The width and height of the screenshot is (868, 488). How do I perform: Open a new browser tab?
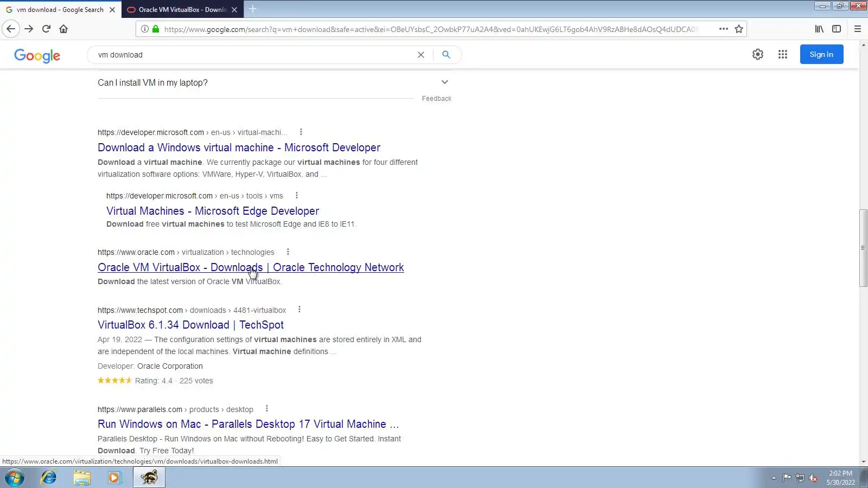(253, 9)
